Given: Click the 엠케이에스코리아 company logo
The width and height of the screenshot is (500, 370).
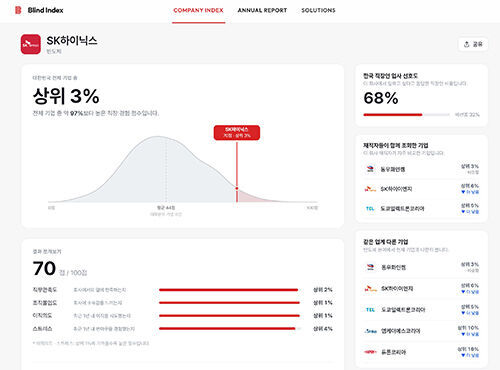Looking at the screenshot, I should (x=370, y=331).
